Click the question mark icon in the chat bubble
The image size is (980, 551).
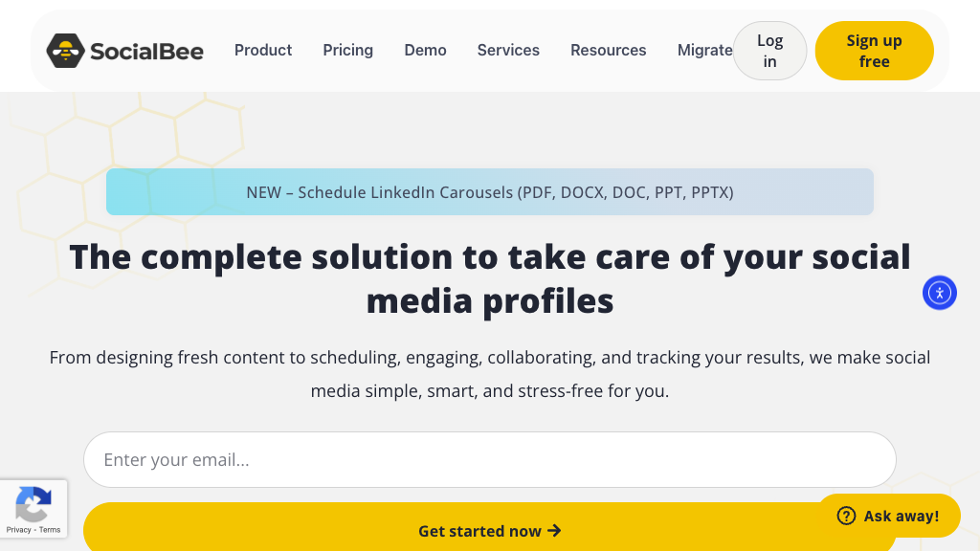[x=846, y=516]
